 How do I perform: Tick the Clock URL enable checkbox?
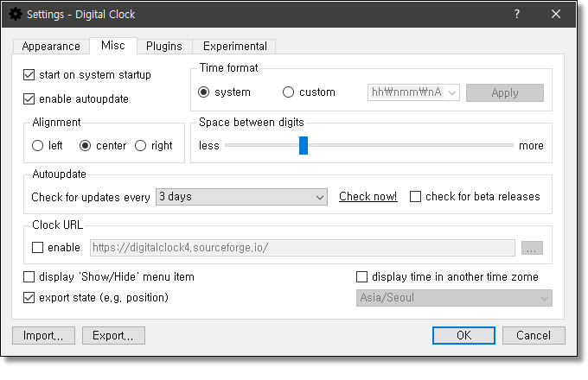click(x=37, y=248)
